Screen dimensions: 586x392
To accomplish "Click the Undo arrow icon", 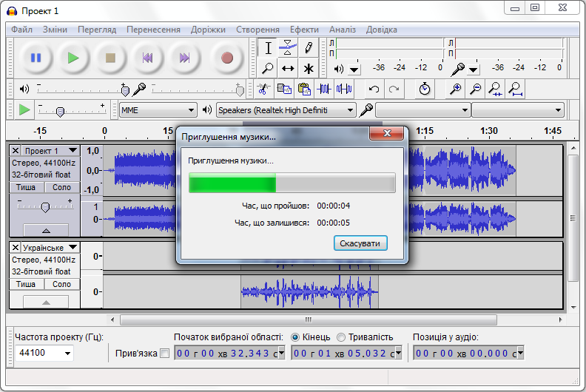I will click(374, 89).
